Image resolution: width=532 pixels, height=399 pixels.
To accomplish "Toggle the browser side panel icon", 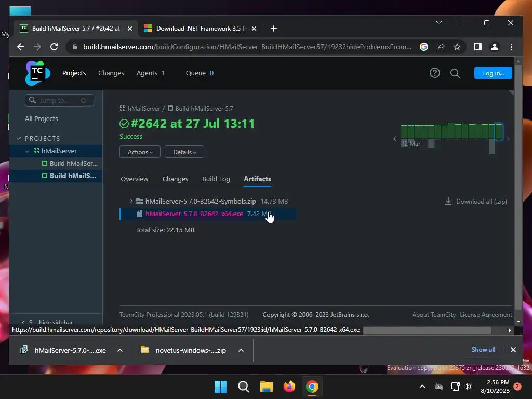I will (x=478, y=47).
